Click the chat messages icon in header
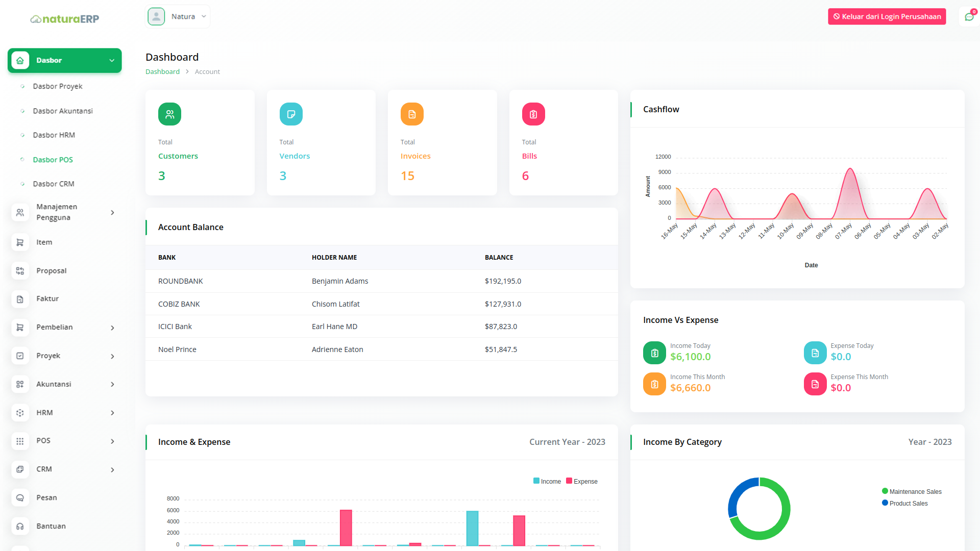 (969, 17)
